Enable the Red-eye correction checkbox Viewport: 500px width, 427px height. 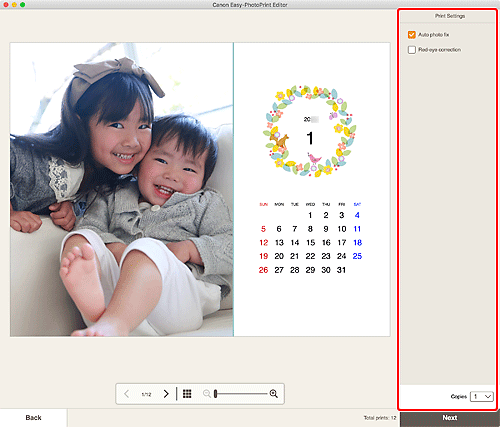pyautogui.click(x=412, y=50)
